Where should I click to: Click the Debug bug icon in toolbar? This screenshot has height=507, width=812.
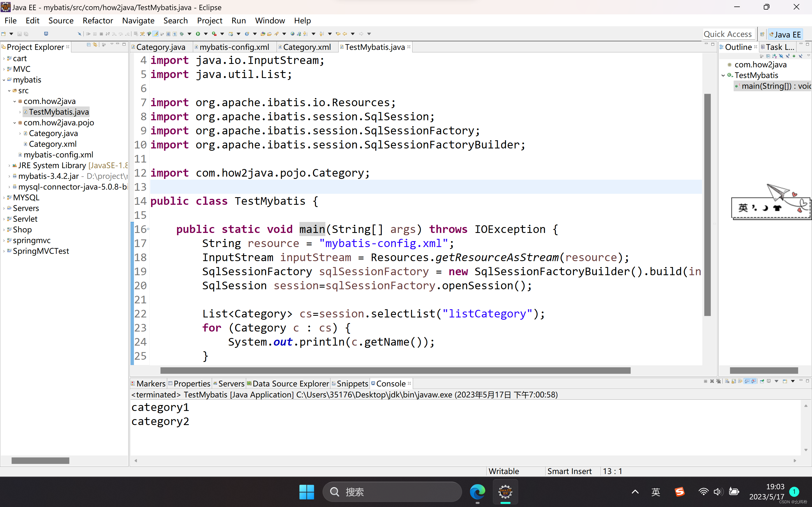pos(182,34)
